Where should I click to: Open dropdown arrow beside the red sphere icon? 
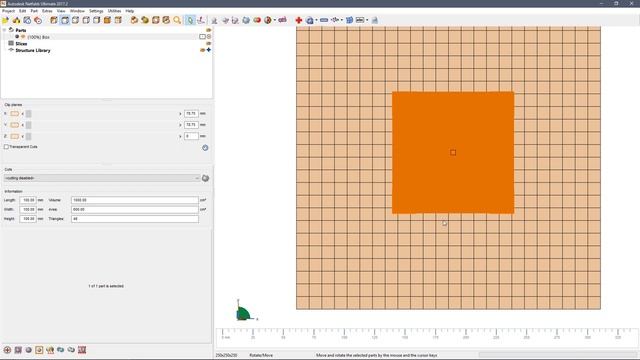click(275, 20)
